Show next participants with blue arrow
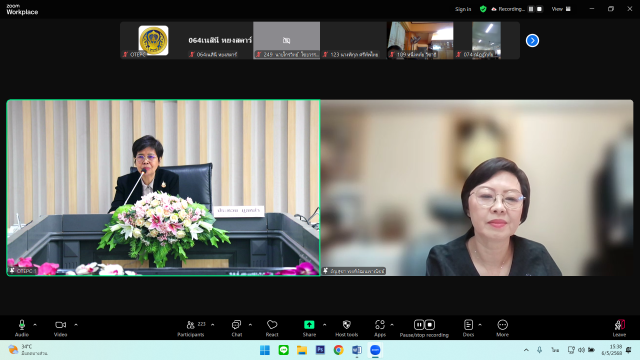The width and height of the screenshot is (640, 360). click(x=532, y=40)
